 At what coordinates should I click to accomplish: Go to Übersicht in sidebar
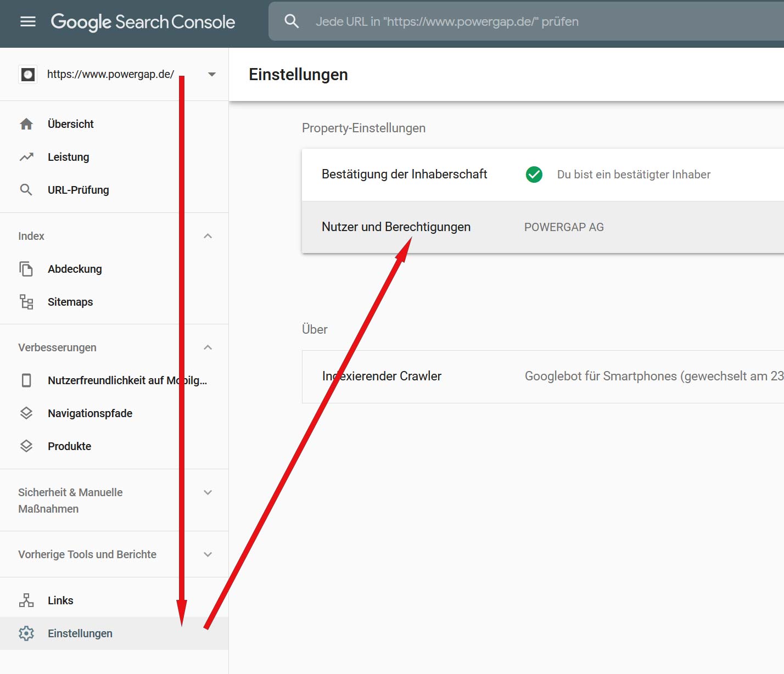[114, 124]
